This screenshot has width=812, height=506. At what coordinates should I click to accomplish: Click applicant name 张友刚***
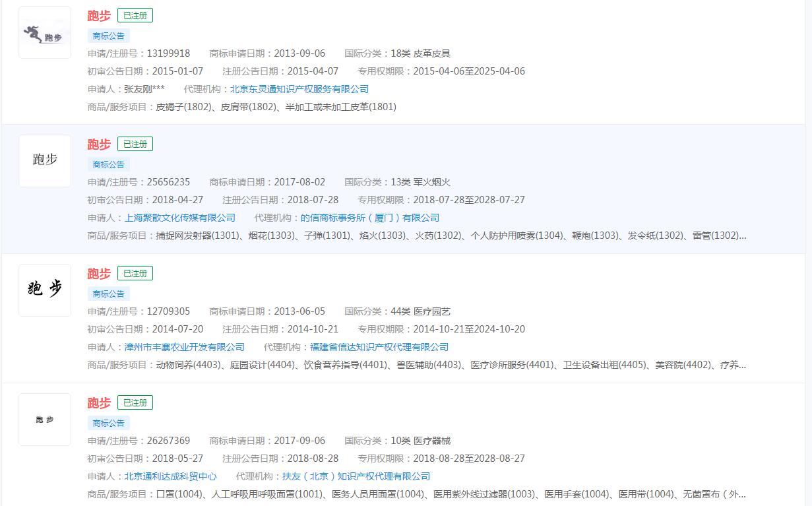[144, 89]
